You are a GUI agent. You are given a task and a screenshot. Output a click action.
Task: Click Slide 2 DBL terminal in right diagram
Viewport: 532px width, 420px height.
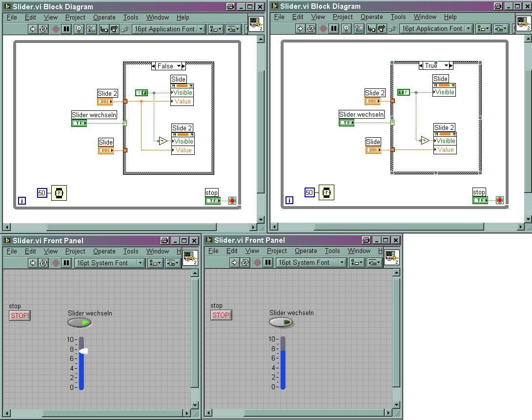click(x=373, y=101)
